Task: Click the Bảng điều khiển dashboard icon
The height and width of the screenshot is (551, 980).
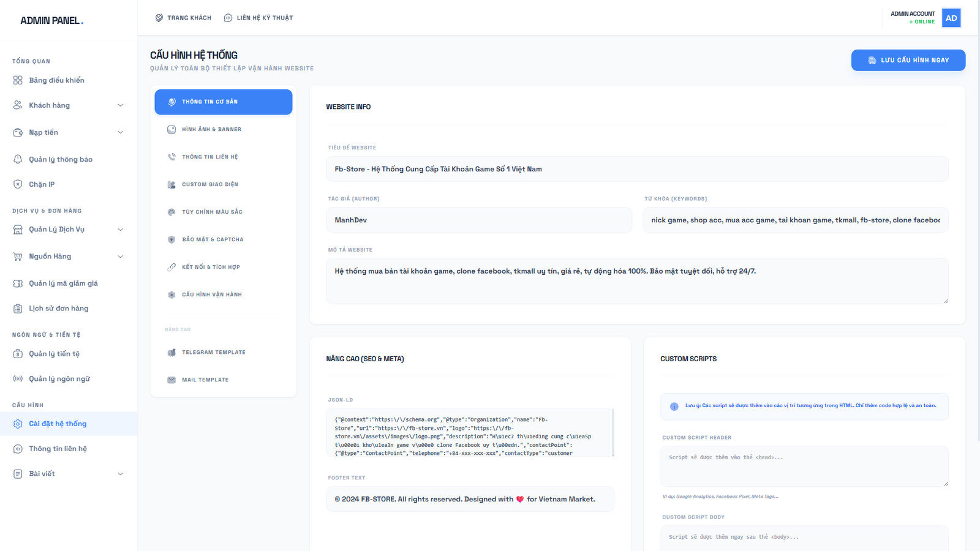Action: (18, 80)
